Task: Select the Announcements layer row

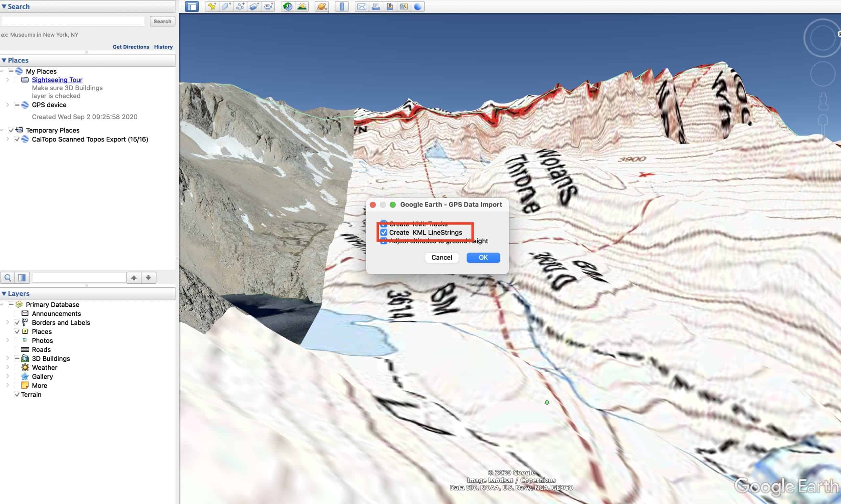Action: 57,314
